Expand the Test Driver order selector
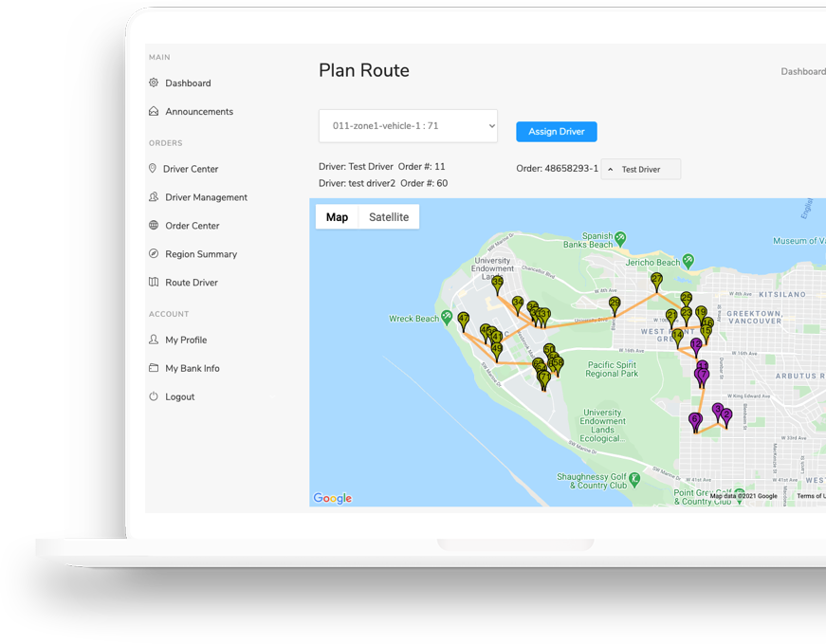The width and height of the screenshot is (826, 644). [641, 170]
